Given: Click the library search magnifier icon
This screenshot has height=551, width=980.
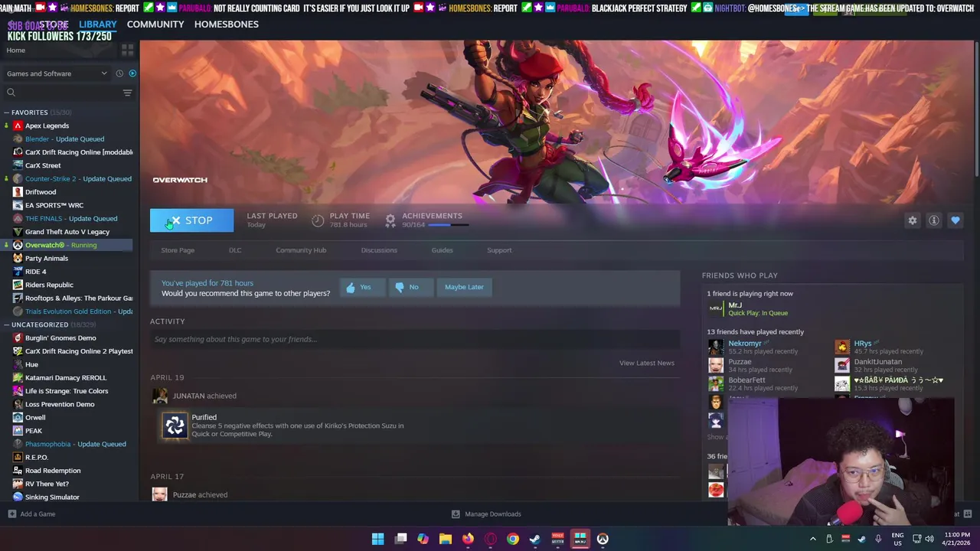Looking at the screenshot, I should point(11,93).
